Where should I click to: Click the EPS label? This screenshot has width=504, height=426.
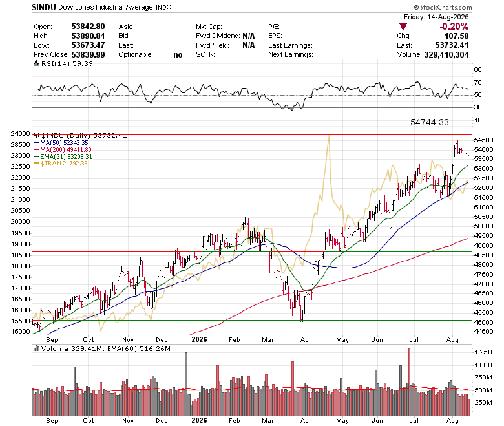[275, 36]
